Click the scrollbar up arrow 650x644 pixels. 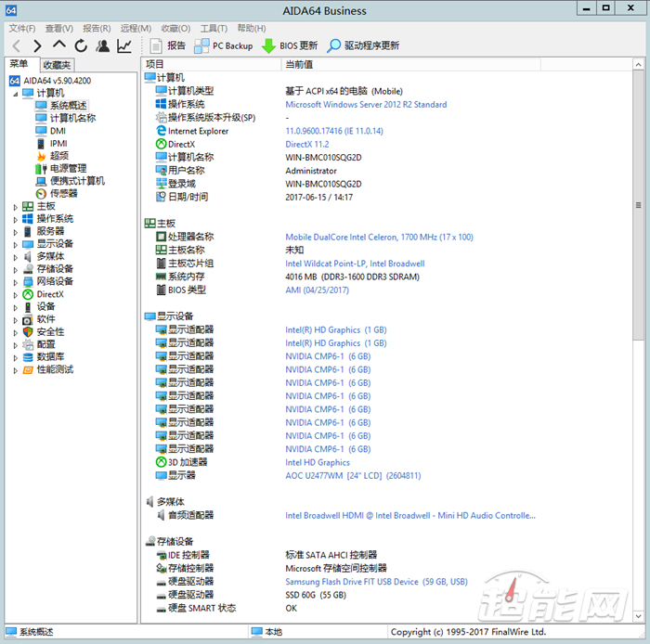pos(639,64)
